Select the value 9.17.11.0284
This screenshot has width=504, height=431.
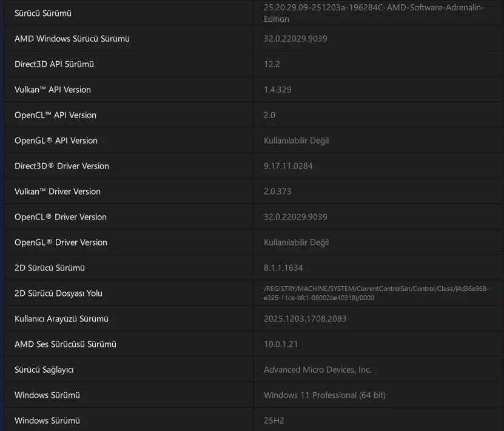tap(288, 166)
